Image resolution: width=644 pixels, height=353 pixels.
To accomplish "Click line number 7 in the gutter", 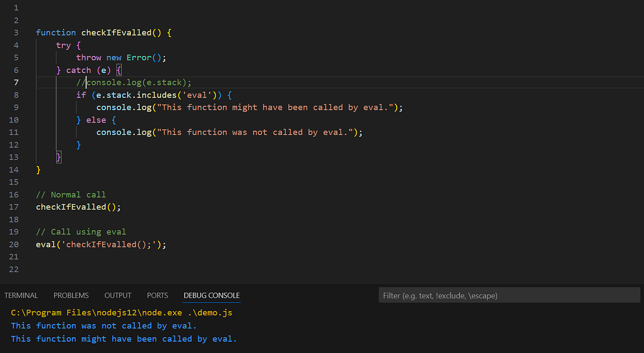I will 16,82.
